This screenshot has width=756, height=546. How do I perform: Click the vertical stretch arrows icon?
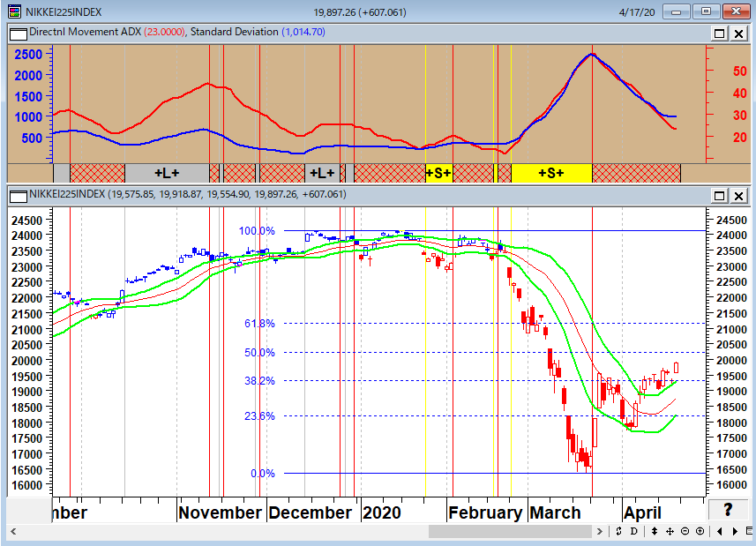coord(655,531)
